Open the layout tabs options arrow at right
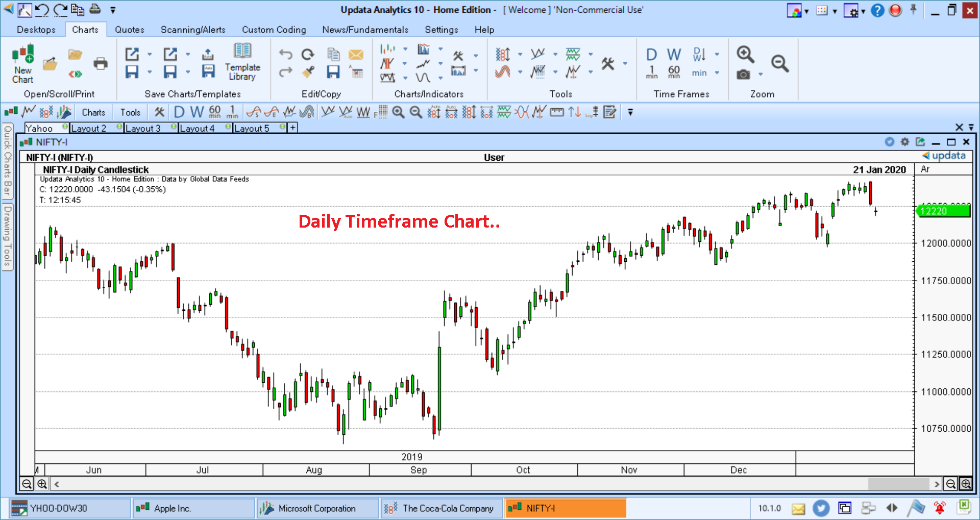 click(x=971, y=128)
